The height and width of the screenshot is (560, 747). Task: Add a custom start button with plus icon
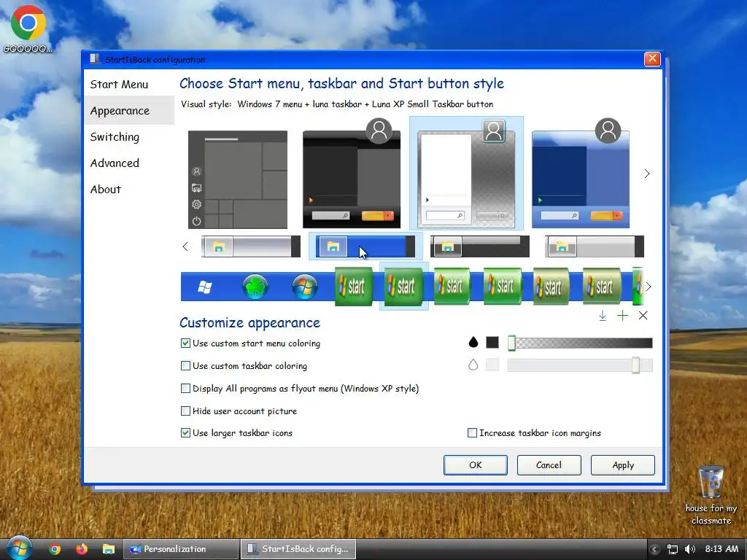point(622,315)
